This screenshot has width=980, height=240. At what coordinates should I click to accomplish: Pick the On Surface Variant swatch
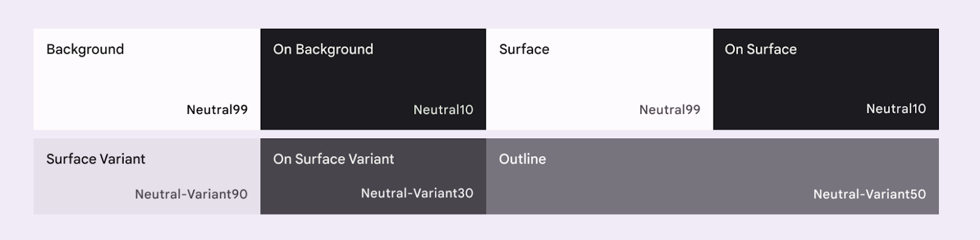[x=373, y=176]
